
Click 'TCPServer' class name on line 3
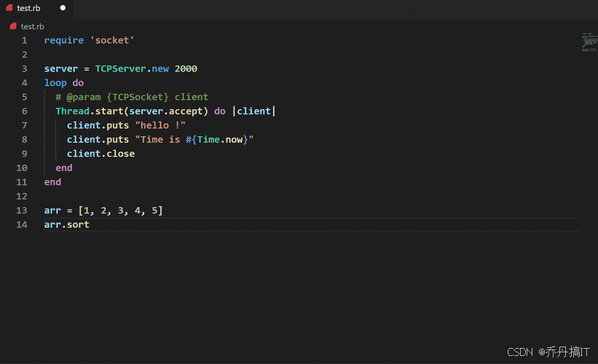(120, 68)
